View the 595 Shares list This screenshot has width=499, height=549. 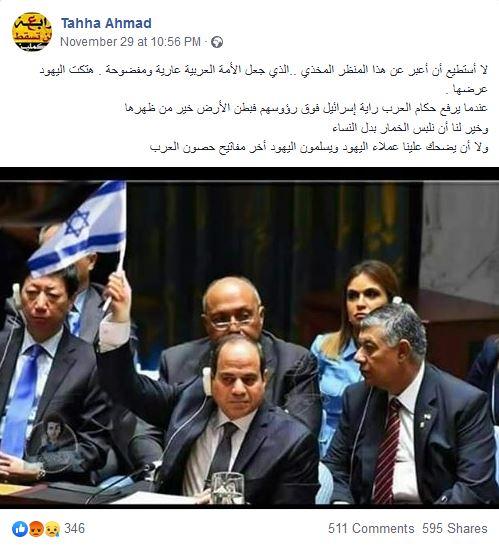[455, 528]
